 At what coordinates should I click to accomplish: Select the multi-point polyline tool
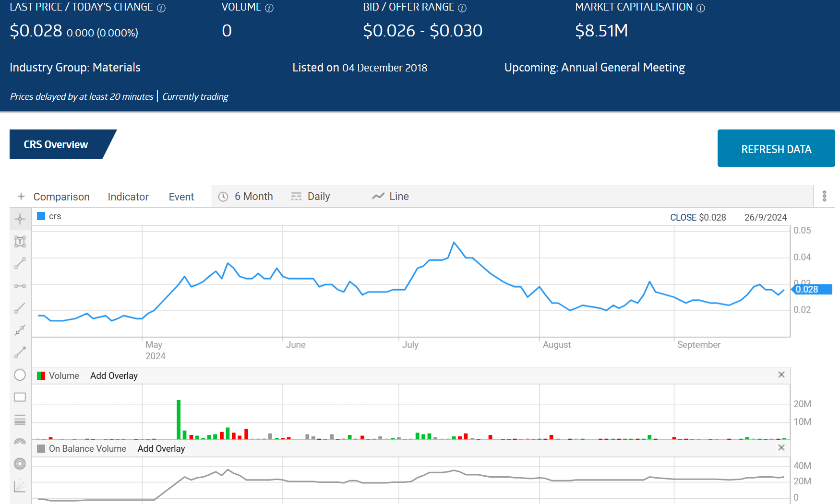(20, 330)
